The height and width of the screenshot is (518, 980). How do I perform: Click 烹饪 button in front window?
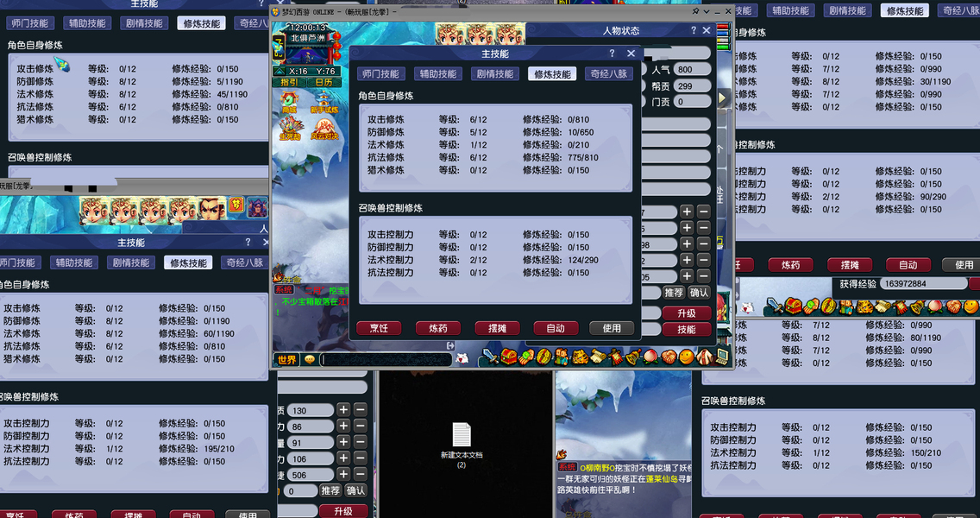(379, 328)
